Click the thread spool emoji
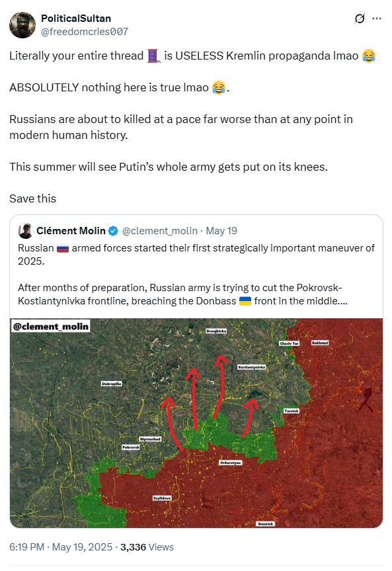 [x=153, y=56]
